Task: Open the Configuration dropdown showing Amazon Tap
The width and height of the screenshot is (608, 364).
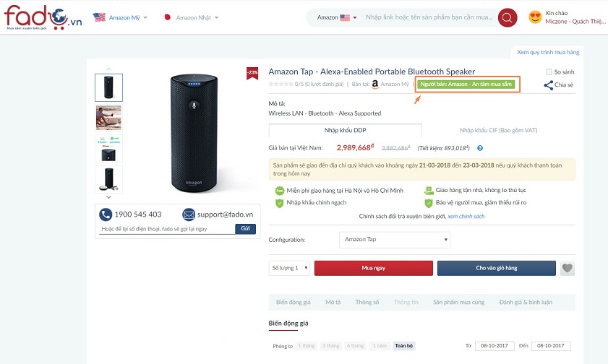Action: coord(394,240)
